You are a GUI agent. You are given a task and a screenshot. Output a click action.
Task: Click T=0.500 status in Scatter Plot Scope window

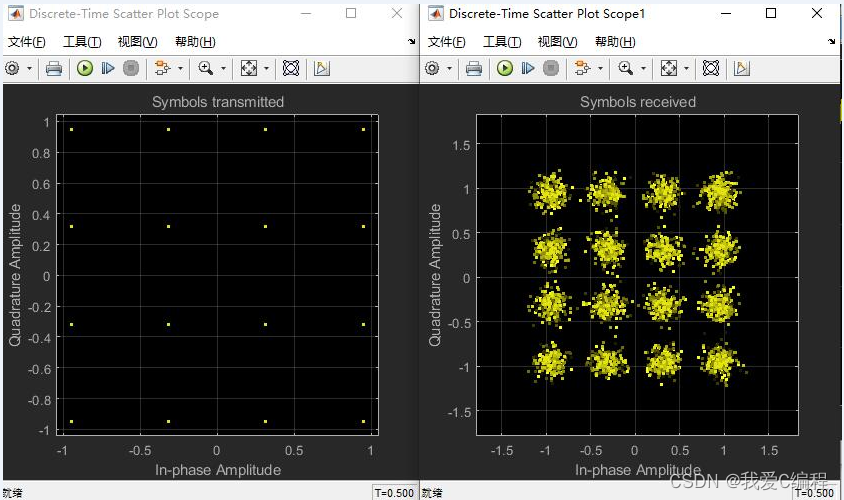pyautogui.click(x=395, y=493)
